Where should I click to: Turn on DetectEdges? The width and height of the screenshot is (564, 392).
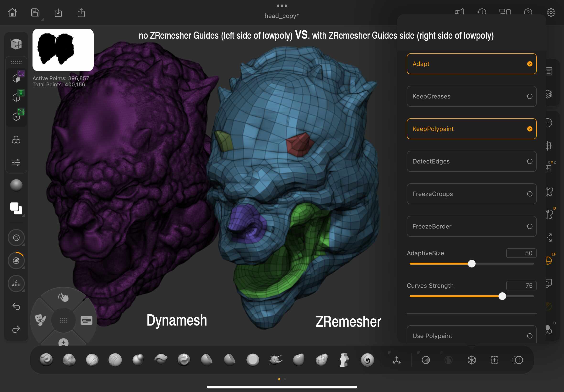[x=471, y=161]
